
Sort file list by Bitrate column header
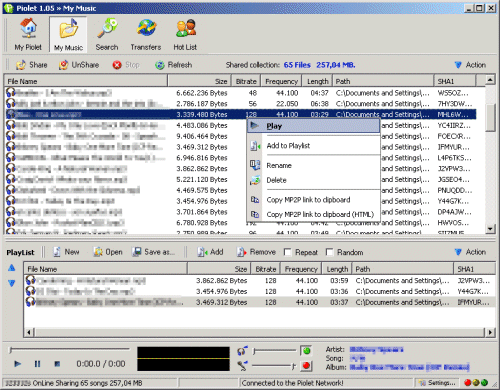coord(246,81)
